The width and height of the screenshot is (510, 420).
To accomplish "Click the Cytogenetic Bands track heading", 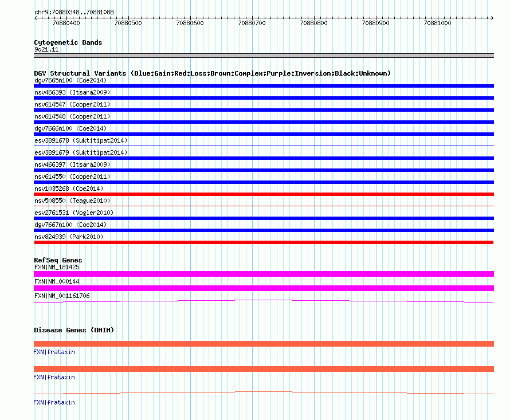I will 68,42.
